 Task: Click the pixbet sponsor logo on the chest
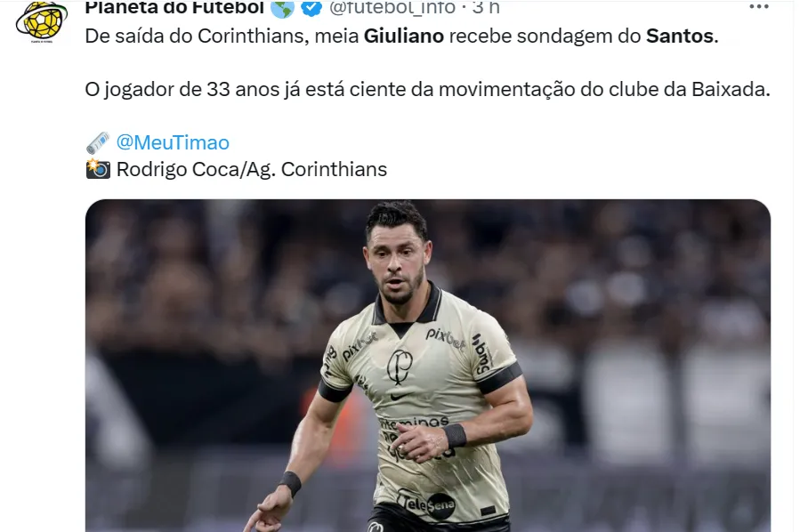(x=445, y=339)
